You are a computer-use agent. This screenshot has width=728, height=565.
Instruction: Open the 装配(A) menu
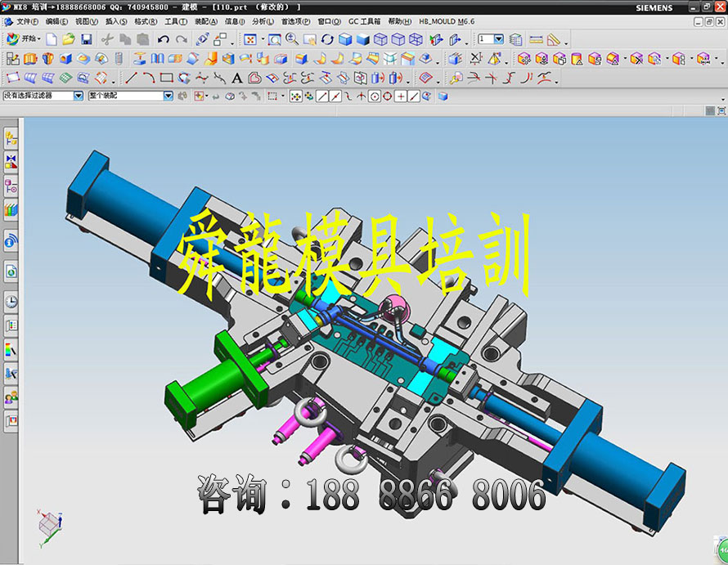[205, 21]
